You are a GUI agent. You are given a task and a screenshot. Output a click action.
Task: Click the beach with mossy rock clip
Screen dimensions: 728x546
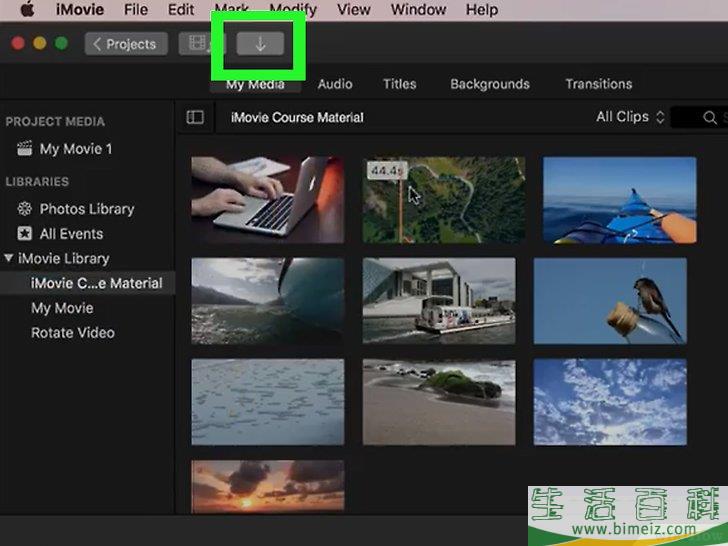(x=439, y=402)
